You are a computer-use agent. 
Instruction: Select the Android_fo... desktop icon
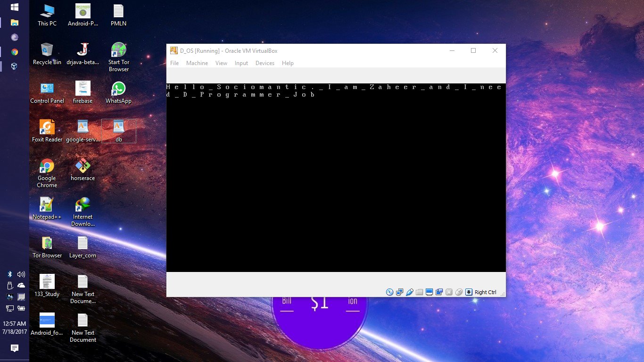pyautogui.click(x=47, y=324)
